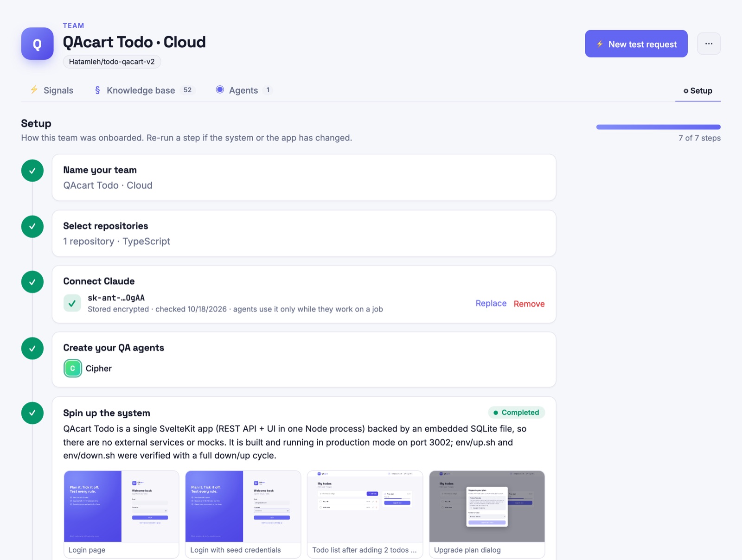The image size is (742, 560).
Task: Click the 52 count badge on Knowledge base
Action: (x=187, y=90)
